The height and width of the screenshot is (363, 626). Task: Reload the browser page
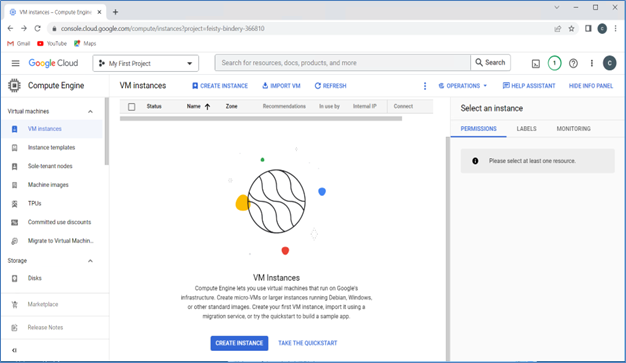(x=38, y=28)
